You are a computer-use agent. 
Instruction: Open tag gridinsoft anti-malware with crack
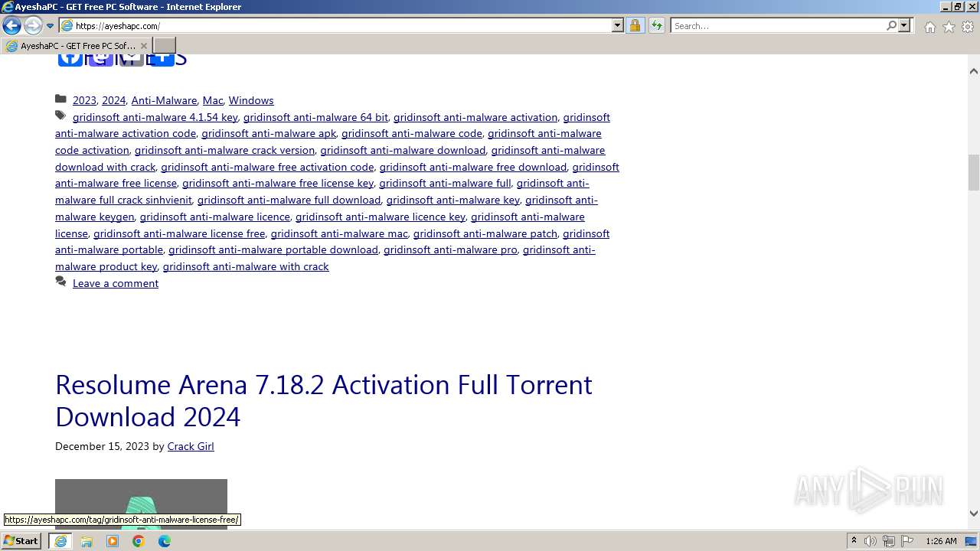pyautogui.click(x=246, y=266)
